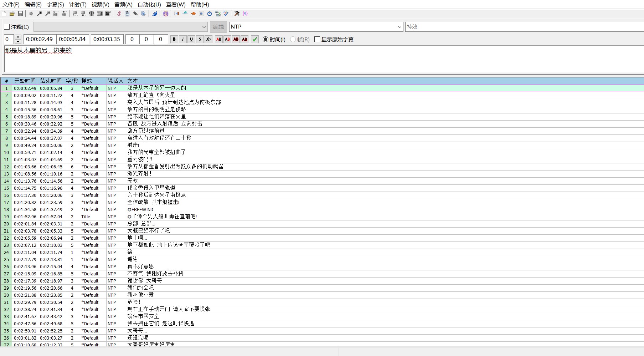This screenshot has height=356, width=644.
Task: Select lines visible on video frame
Action: [x=91, y=14]
